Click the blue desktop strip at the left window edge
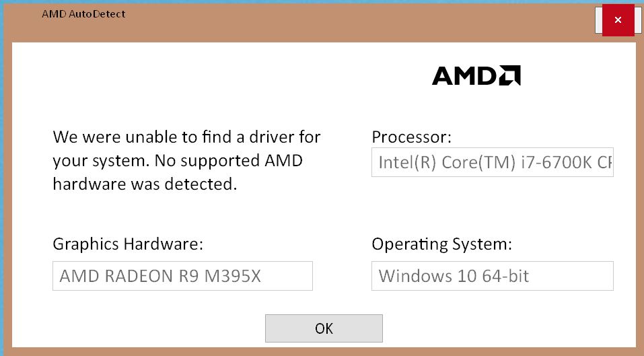Image resolution: width=644 pixels, height=356 pixels. coord(1,178)
